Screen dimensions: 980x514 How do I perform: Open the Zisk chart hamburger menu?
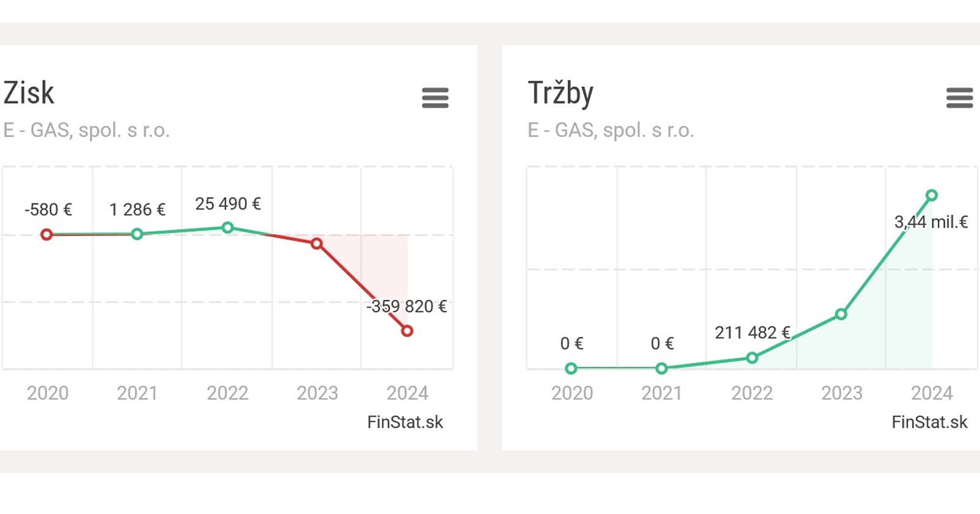click(435, 98)
